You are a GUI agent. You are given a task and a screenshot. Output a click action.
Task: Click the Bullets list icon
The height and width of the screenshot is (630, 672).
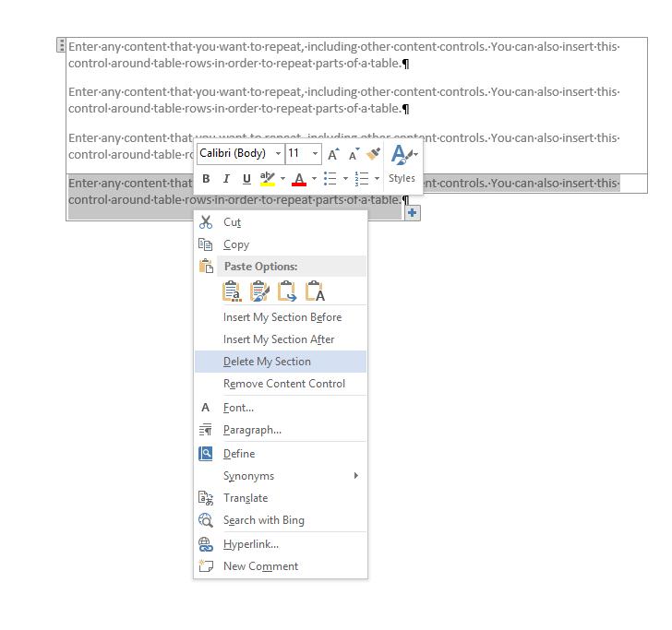(330, 179)
